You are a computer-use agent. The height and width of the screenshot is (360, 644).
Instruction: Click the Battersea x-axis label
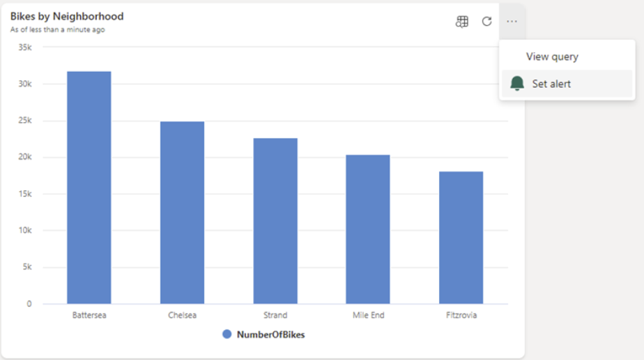(x=89, y=315)
